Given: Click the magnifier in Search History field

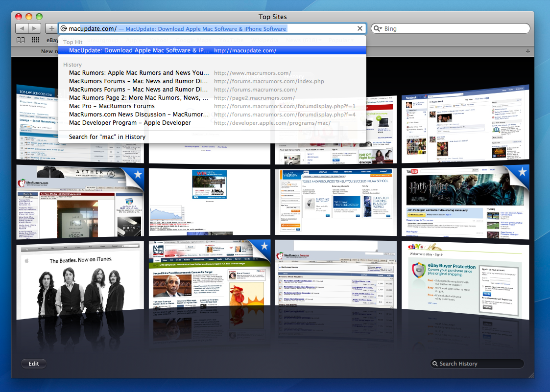Looking at the screenshot, I should [435, 364].
